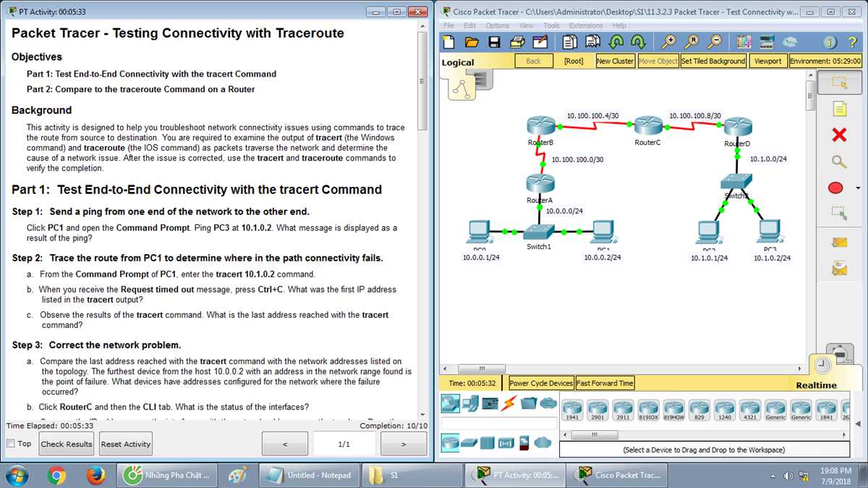Open a file with the folder icon
The width and height of the screenshot is (868, 488).
click(472, 42)
